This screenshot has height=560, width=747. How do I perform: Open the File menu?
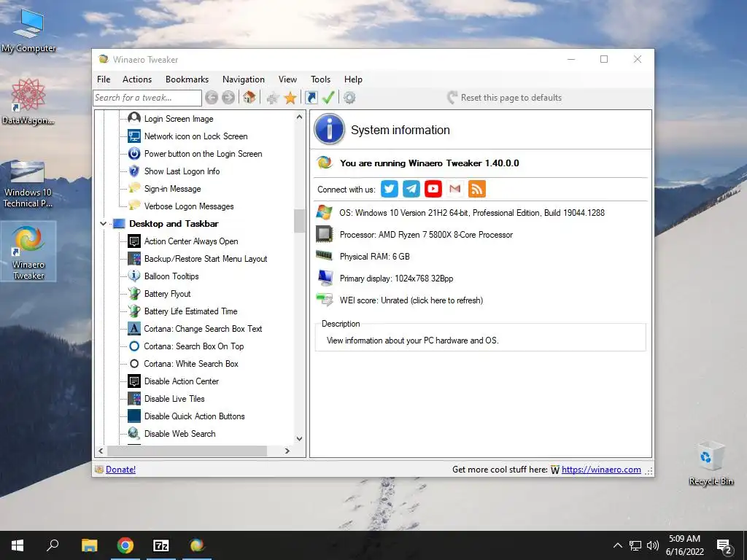(104, 79)
